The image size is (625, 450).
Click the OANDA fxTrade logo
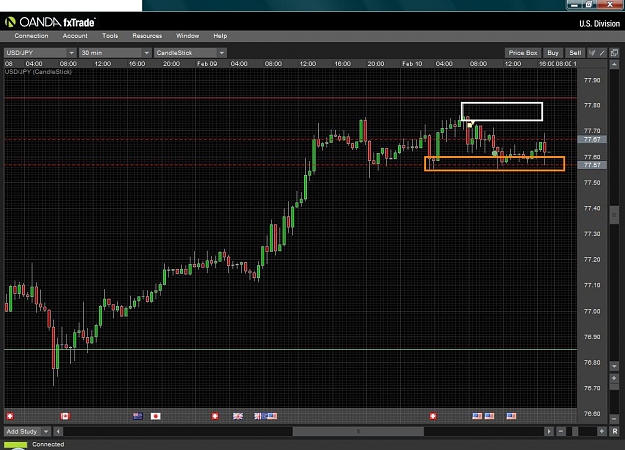coord(50,22)
